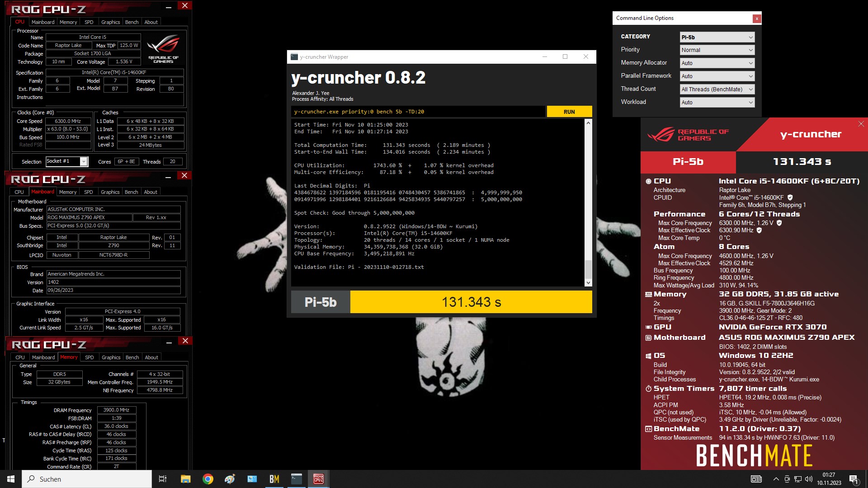Open the CPU tab in middle CPU-Z window
The width and height of the screenshot is (868, 488).
tap(19, 192)
